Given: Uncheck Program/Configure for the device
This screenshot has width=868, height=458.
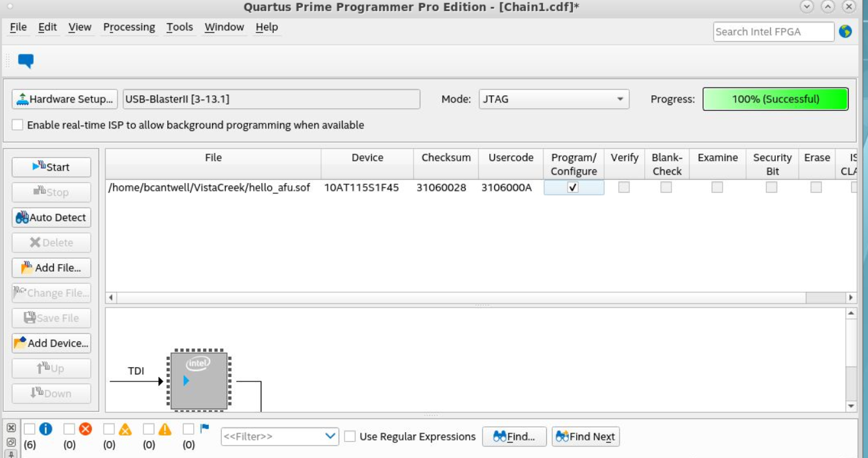Looking at the screenshot, I should click(x=573, y=187).
